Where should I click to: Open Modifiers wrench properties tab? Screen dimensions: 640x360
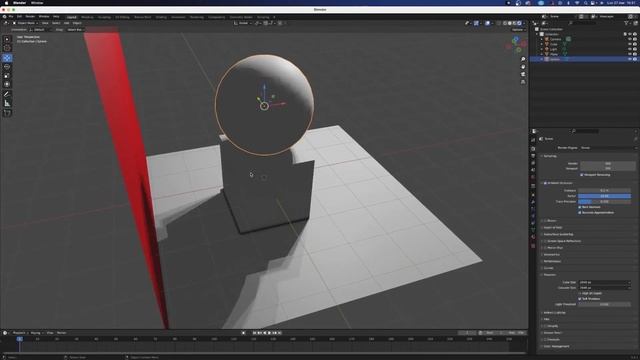tap(533, 202)
